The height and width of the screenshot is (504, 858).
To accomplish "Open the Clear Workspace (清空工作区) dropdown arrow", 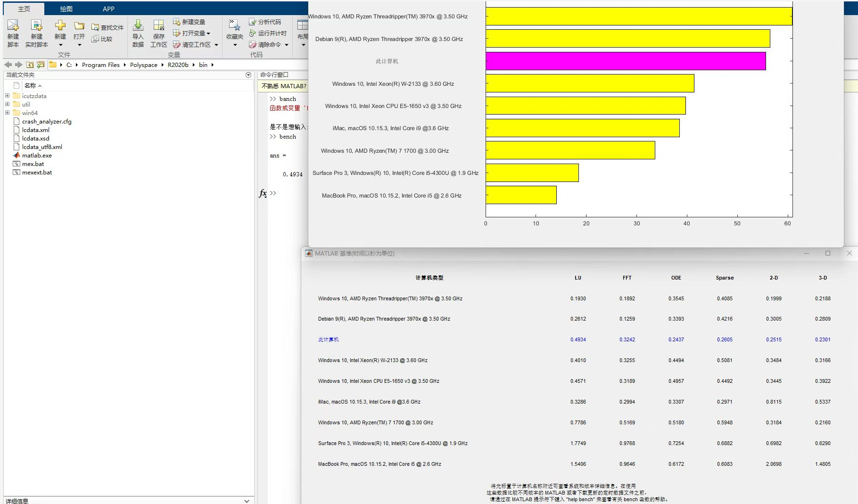I will pos(216,45).
